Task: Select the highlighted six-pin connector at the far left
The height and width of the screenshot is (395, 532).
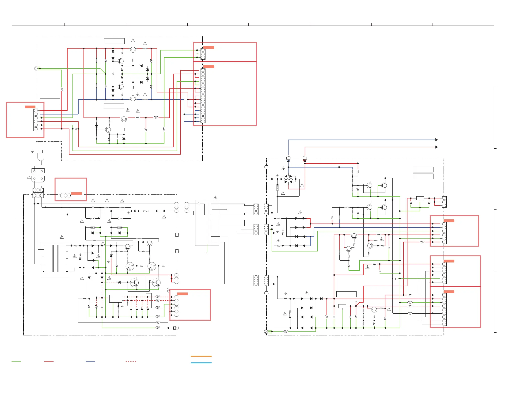Action: point(36,120)
